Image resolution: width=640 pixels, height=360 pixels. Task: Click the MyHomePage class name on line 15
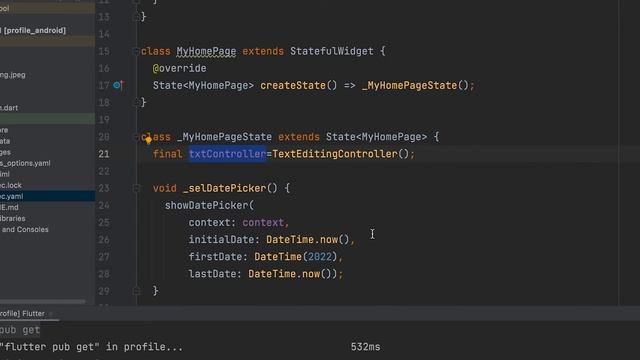click(206, 51)
